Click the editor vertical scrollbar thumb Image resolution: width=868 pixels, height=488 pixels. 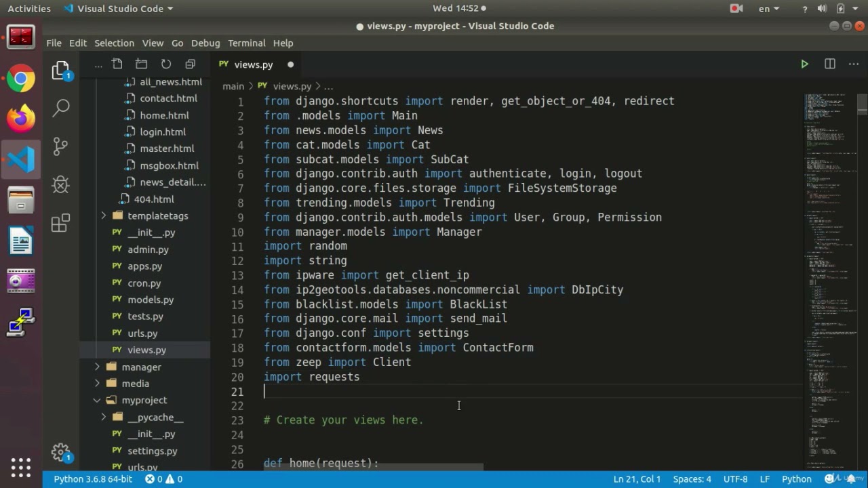tap(862, 104)
